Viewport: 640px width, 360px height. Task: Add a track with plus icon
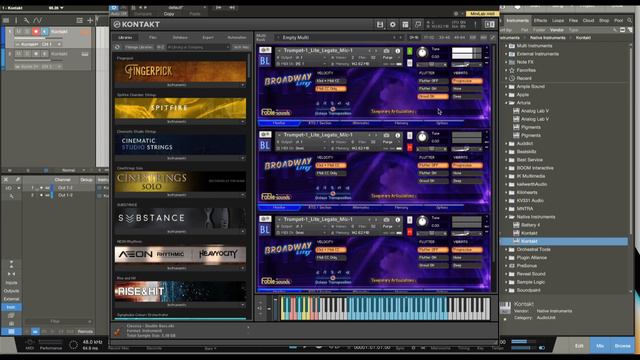pyautogui.click(x=90, y=20)
